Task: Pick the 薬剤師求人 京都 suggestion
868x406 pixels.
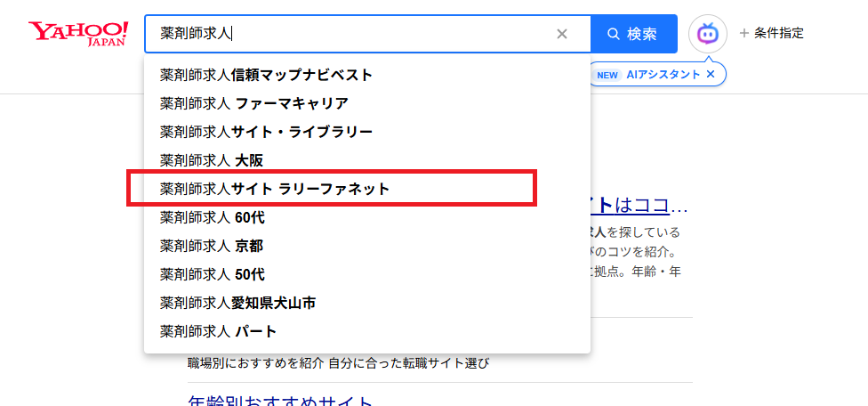Action: [x=367, y=247]
